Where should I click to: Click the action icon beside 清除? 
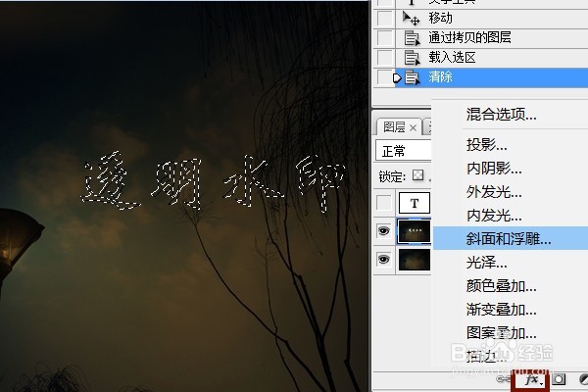click(412, 77)
